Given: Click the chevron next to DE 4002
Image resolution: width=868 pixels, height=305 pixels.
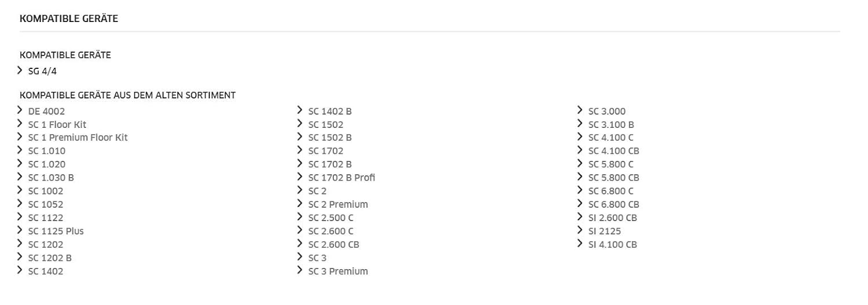Looking at the screenshot, I should [x=20, y=111].
